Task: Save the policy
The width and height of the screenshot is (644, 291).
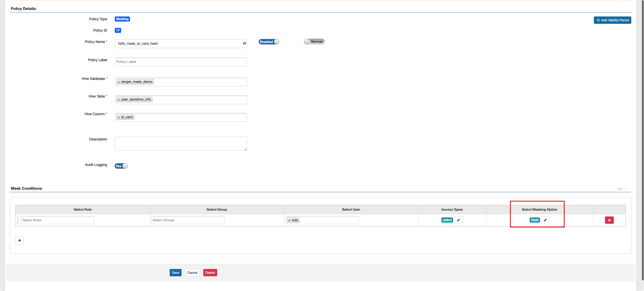Action: (175, 273)
